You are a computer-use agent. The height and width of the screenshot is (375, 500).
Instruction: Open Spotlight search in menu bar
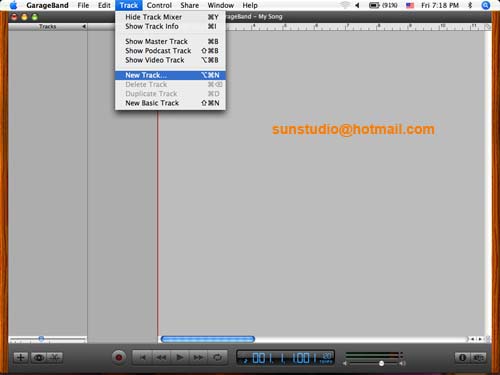coord(486,5)
